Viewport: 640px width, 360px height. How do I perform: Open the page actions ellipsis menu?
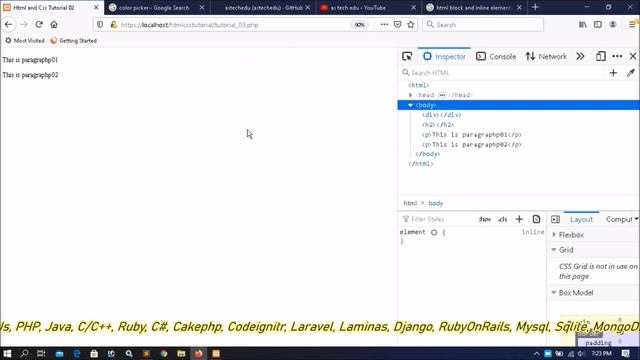(384, 24)
